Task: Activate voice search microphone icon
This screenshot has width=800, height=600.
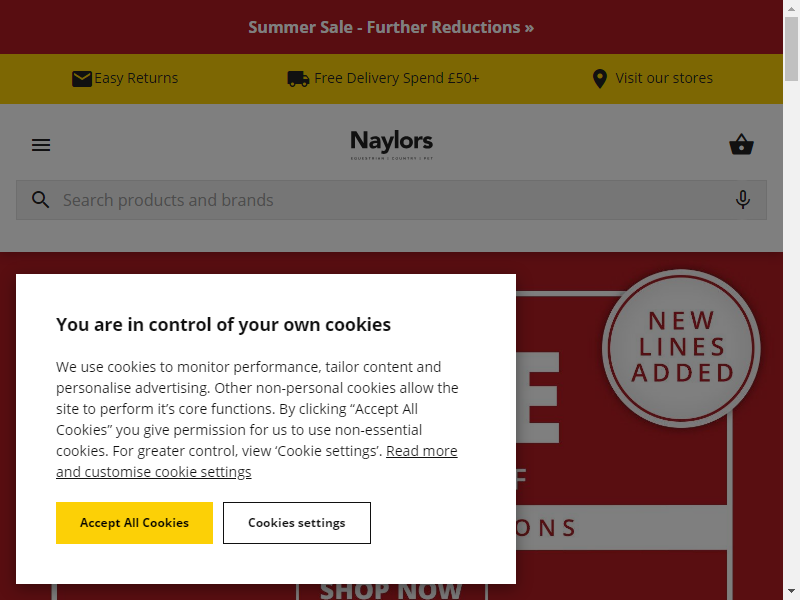Action: tap(743, 199)
